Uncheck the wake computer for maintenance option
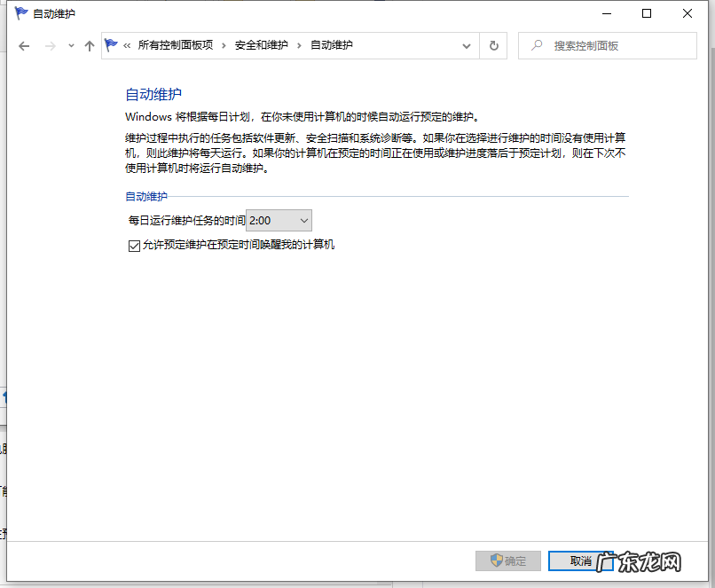This screenshot has width=715, height=588. coord(133,246)
